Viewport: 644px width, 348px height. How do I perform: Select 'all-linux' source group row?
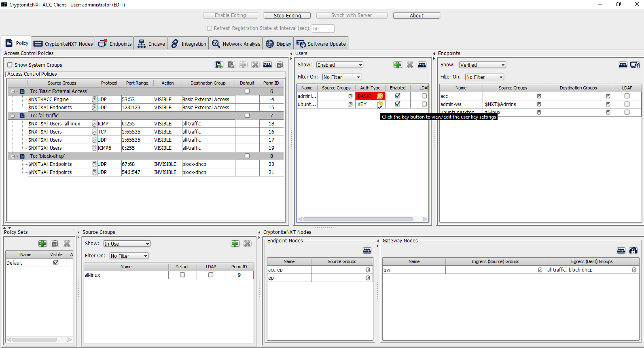(x=169, y=275)
